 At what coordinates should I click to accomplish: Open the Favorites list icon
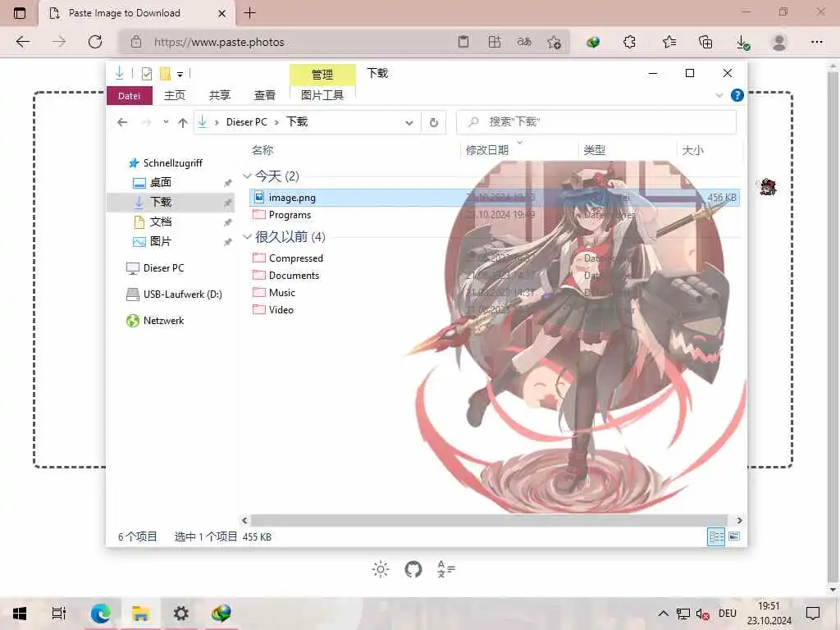click(x=669, y=42)
